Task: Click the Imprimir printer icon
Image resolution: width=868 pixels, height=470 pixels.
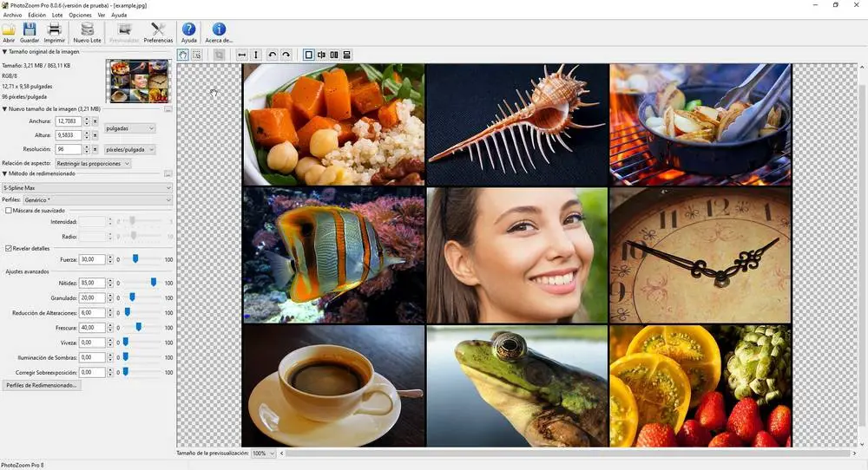Action: tap(54, 29)
